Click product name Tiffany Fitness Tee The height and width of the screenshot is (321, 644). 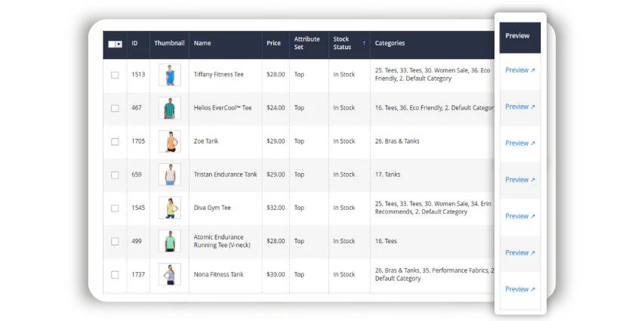(x=218, y=75)
